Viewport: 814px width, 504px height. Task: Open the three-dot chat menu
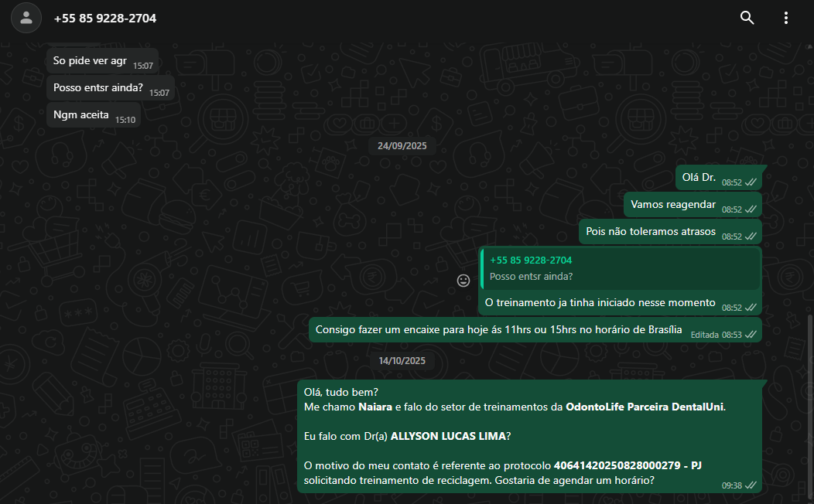(x=786, y=18)
